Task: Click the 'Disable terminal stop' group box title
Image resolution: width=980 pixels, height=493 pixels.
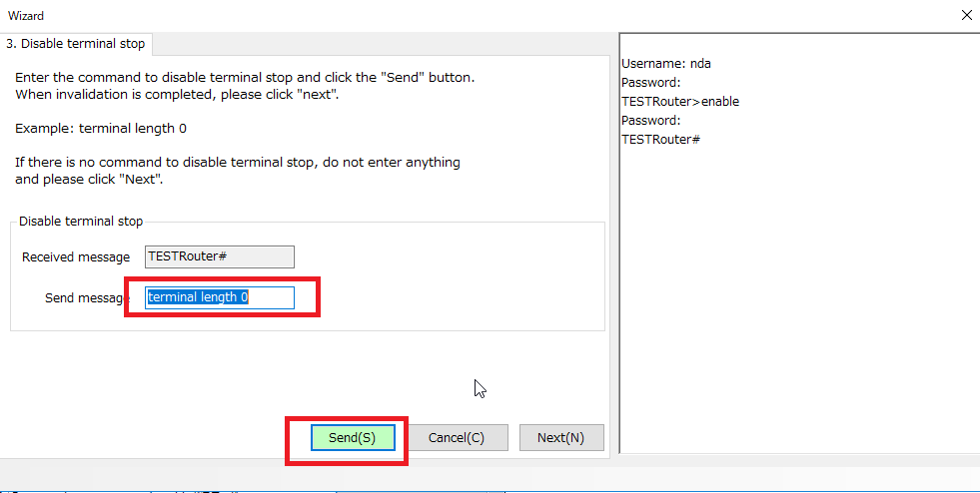Action: (81, 222)
